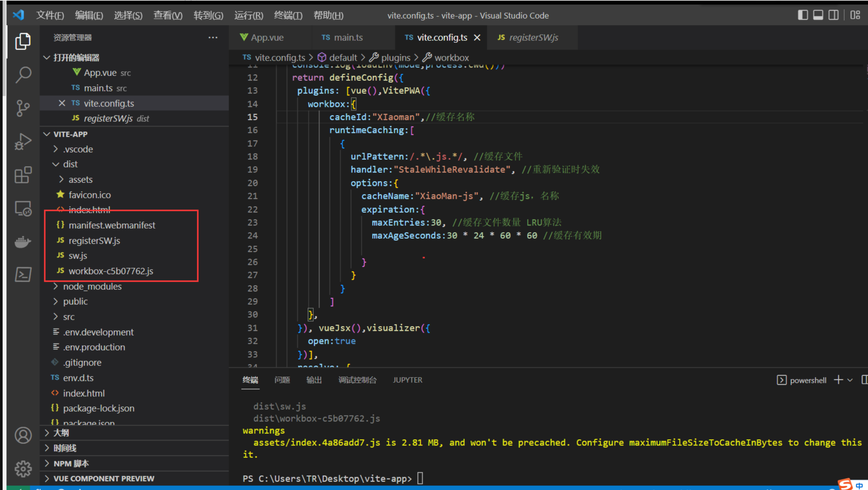
Task: Open the 选择(S) menu
Action: [128, 15]
